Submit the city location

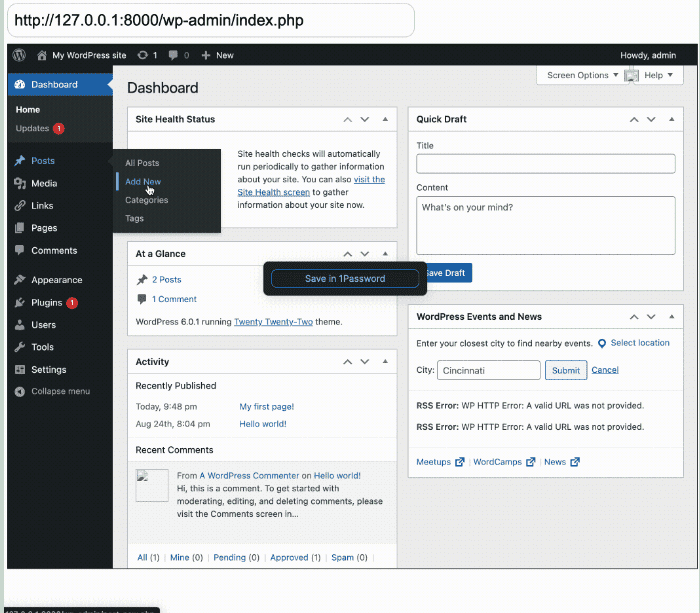(566, 371)
